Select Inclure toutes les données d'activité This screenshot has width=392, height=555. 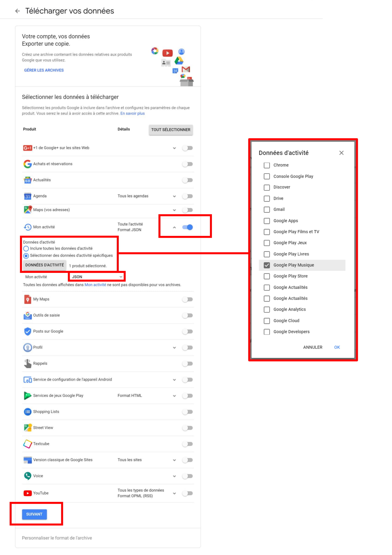click(x=26, y=248)
